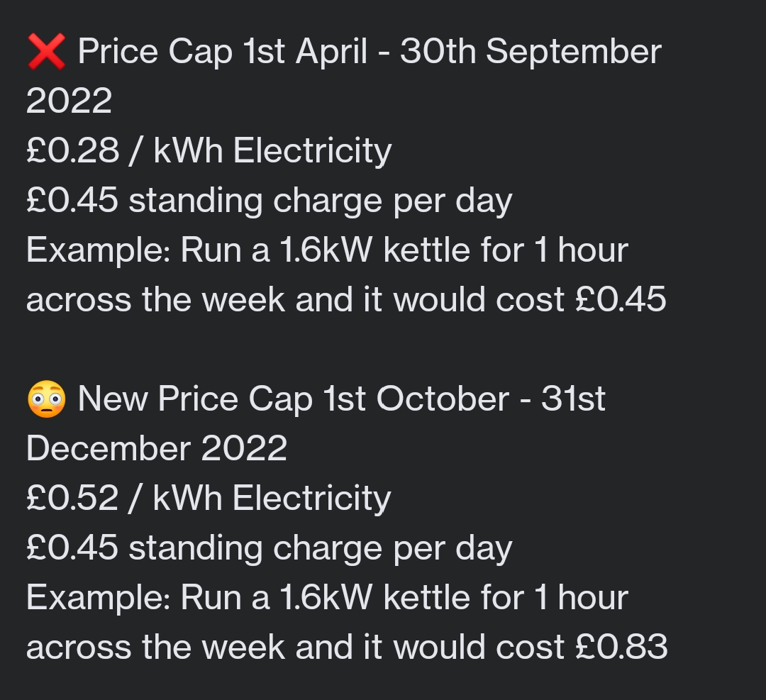Click the standalone '2022' line under April heading
Viewport: 766px width, 700px height.
[70, 101]
